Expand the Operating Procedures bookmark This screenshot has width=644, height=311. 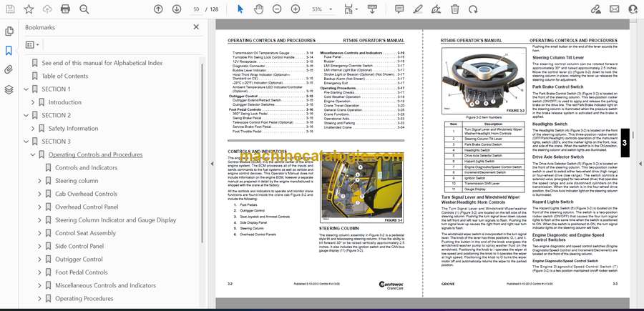[39, 298]
